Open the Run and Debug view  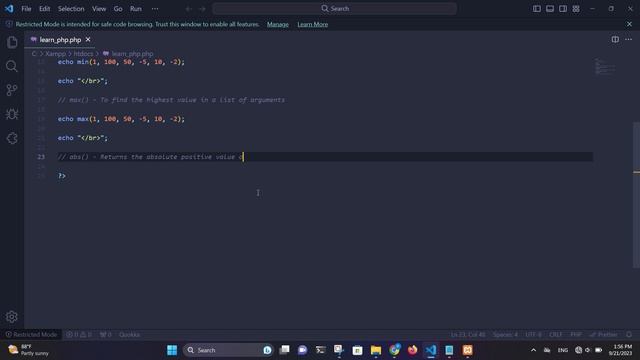point(12,114)
